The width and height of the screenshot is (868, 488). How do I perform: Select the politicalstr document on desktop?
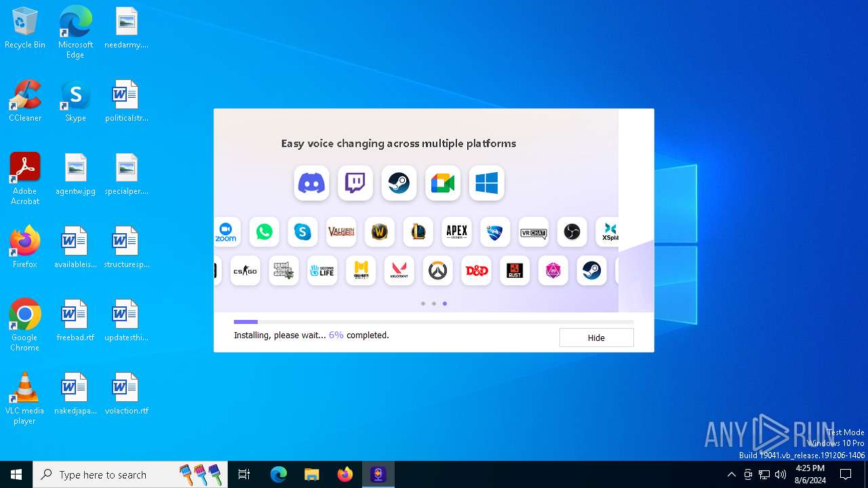(x=126, y=100)
